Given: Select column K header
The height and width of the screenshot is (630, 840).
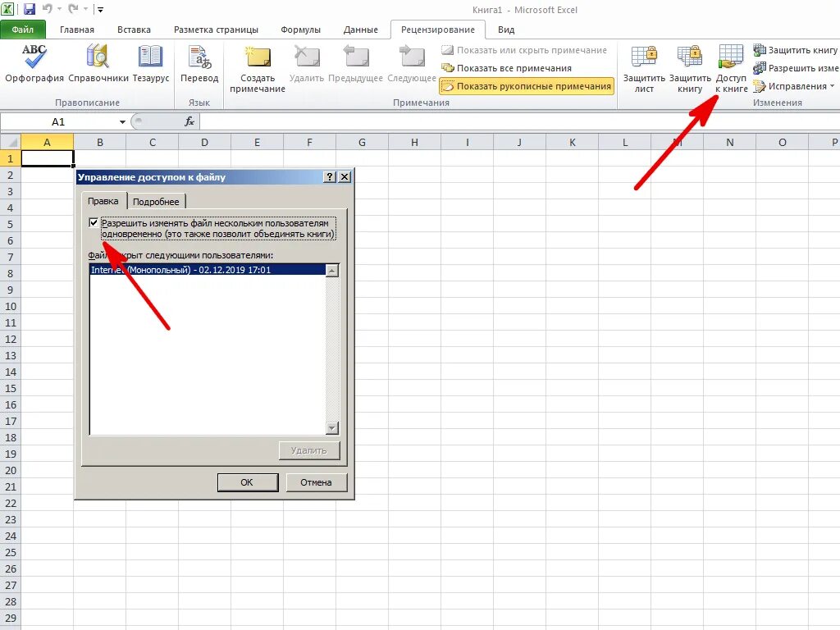Looking at the screenshot, I should (572, 143).
